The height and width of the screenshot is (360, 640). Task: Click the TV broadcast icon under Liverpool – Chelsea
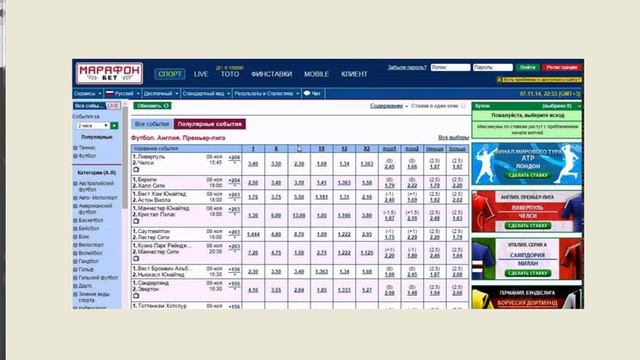[x=136, y=169]
